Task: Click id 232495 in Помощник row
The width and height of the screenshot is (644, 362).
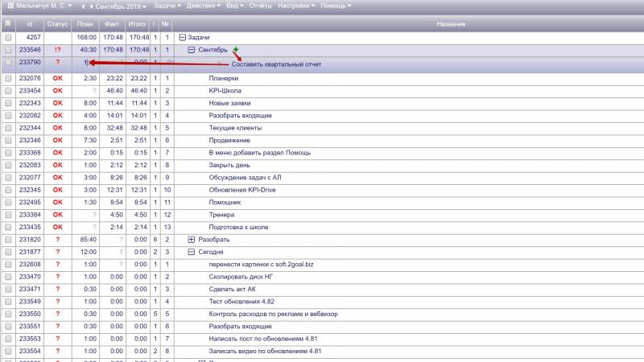Action: (30, 203)
